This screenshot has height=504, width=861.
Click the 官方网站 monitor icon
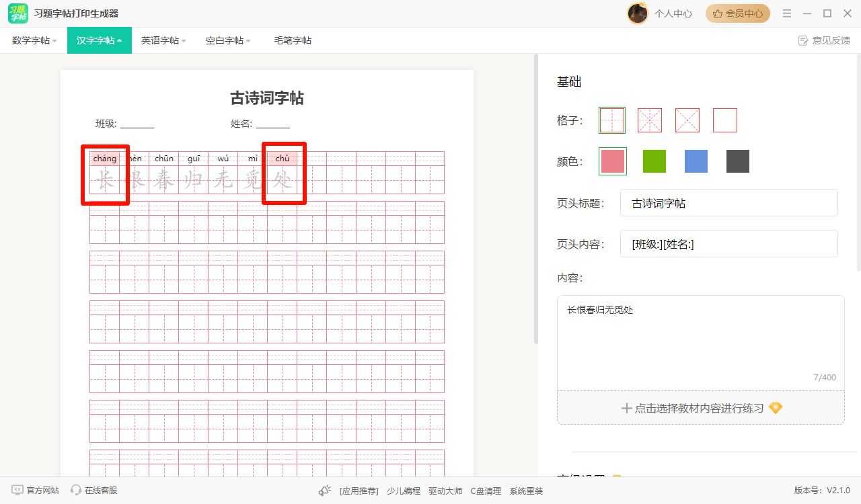(17, 491)
